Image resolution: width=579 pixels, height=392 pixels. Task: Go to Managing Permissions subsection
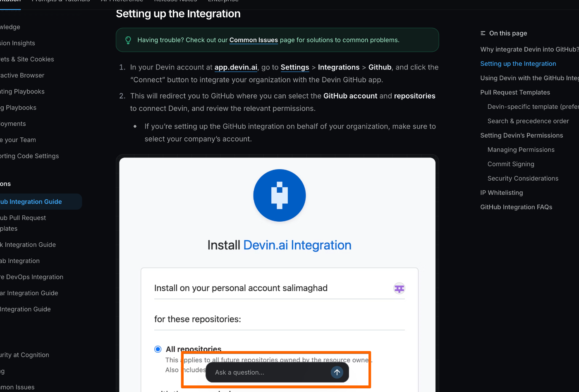521,150
